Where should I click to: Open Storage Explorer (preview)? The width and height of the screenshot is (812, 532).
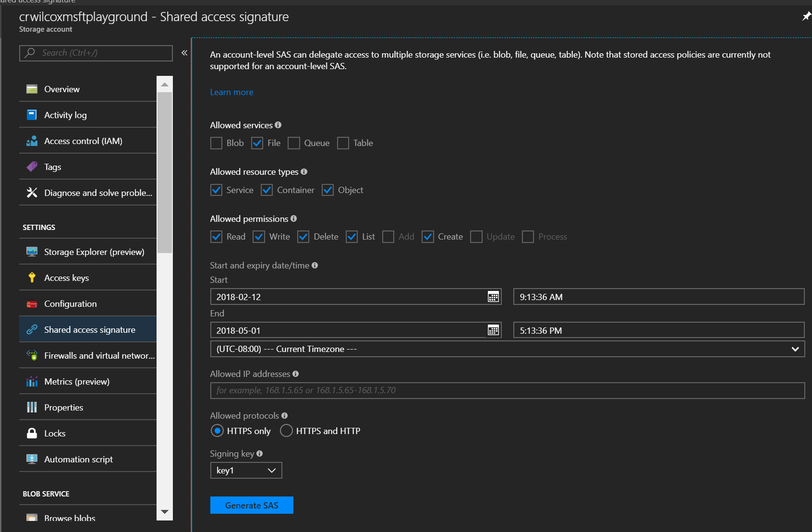coord(88,252)
